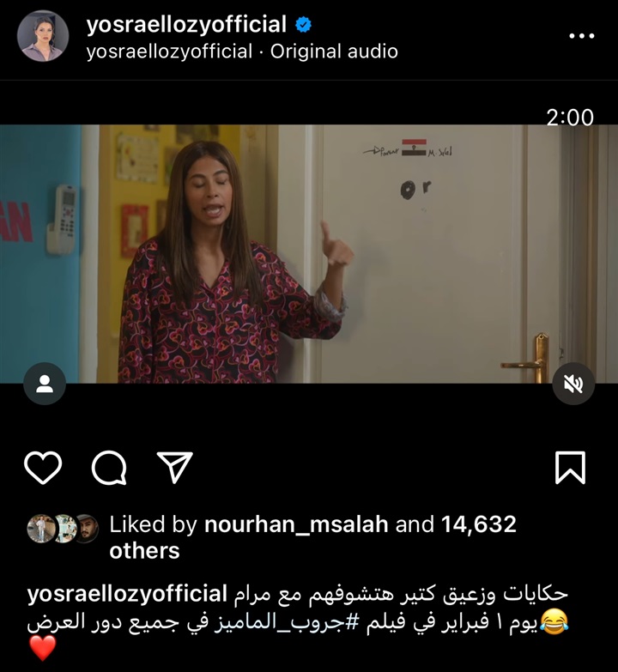Save the post with the bookmark icon
Screen dimensions: 618x672
570,468
